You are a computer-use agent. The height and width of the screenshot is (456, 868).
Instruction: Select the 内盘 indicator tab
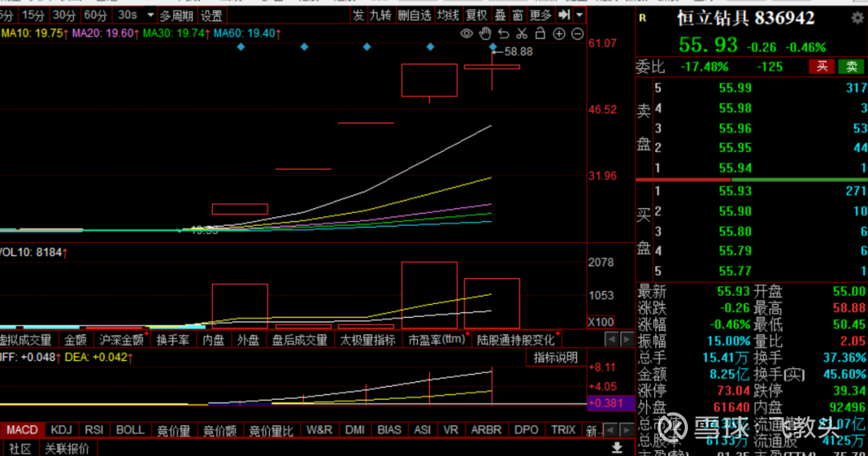tap(213, 339)
